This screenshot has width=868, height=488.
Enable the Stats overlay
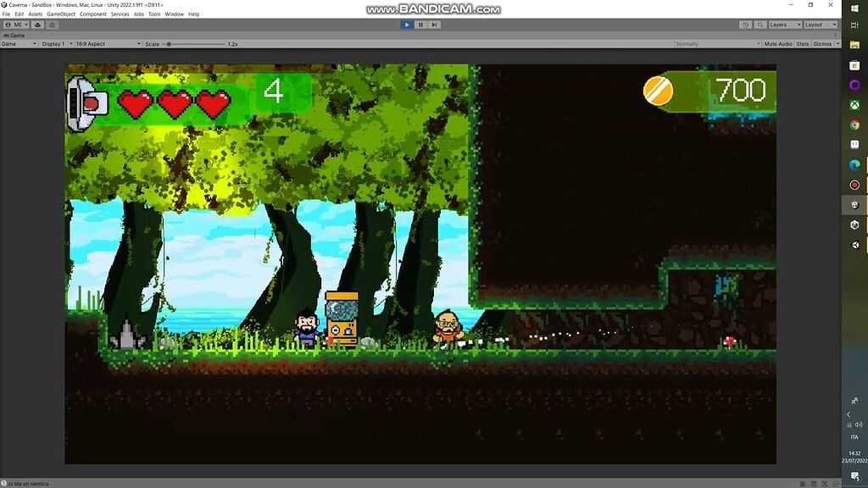coord(800,43)
